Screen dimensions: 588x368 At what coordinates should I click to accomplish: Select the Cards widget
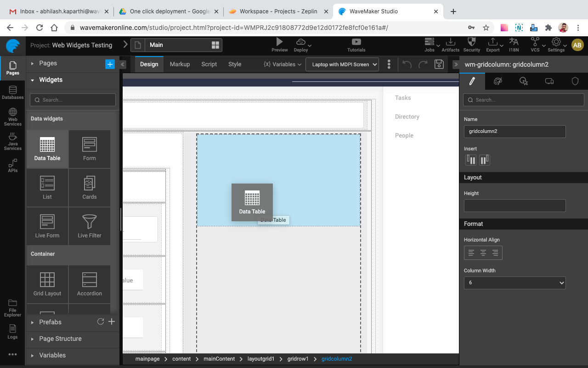click(89, 187)
